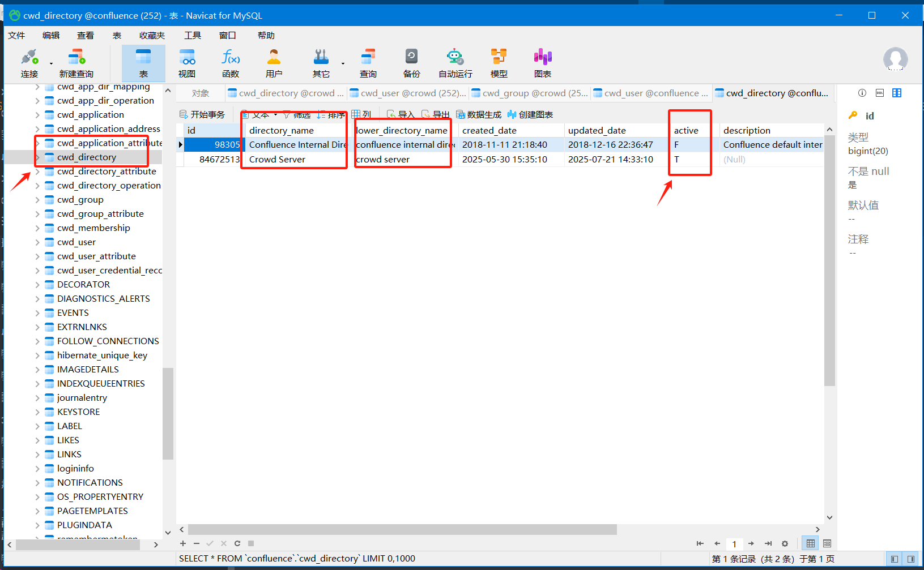Select the 表 (Table) toolbar icon
924x570 pixels.
click(143, 63)
